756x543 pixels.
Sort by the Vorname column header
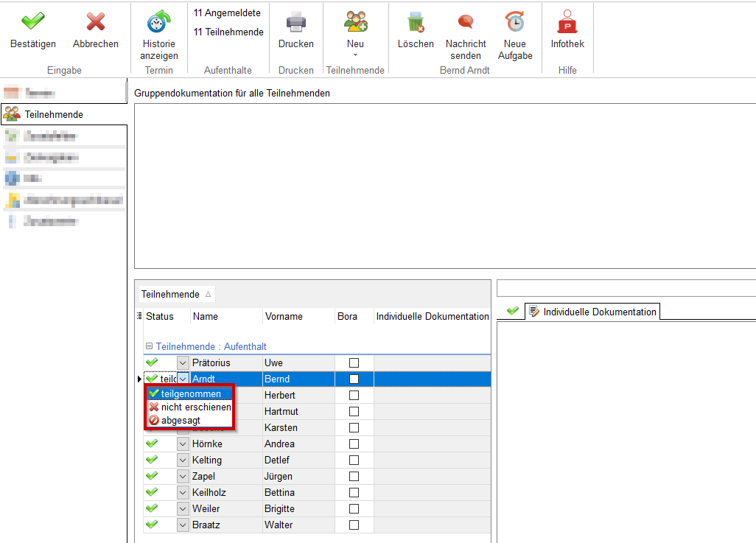pos(284,316)
